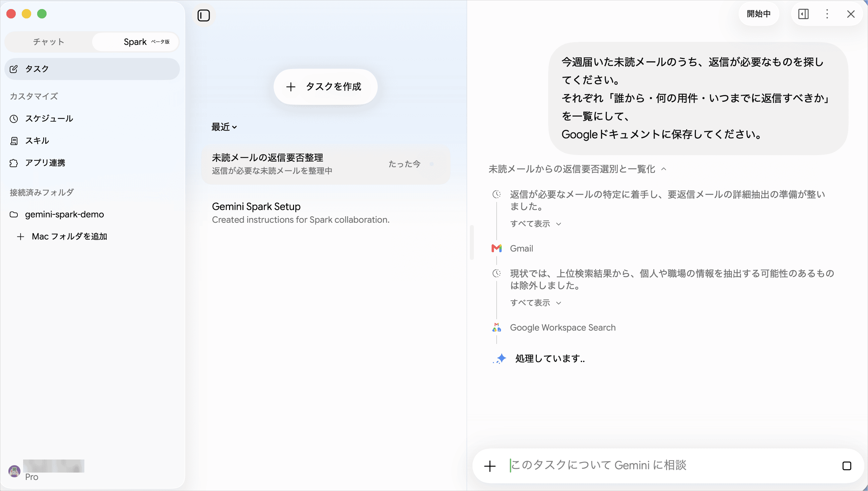
Task: Open the Gemini Spark Setup task
Action: click(325, 213)
